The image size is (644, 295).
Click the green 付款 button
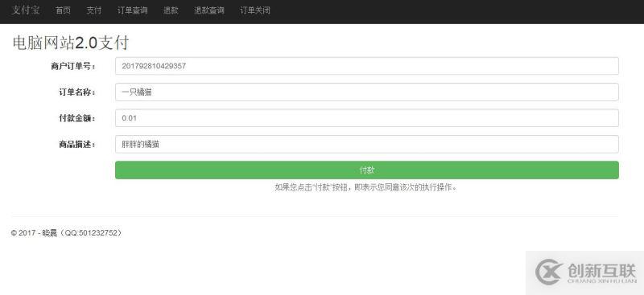coord(367,170)
